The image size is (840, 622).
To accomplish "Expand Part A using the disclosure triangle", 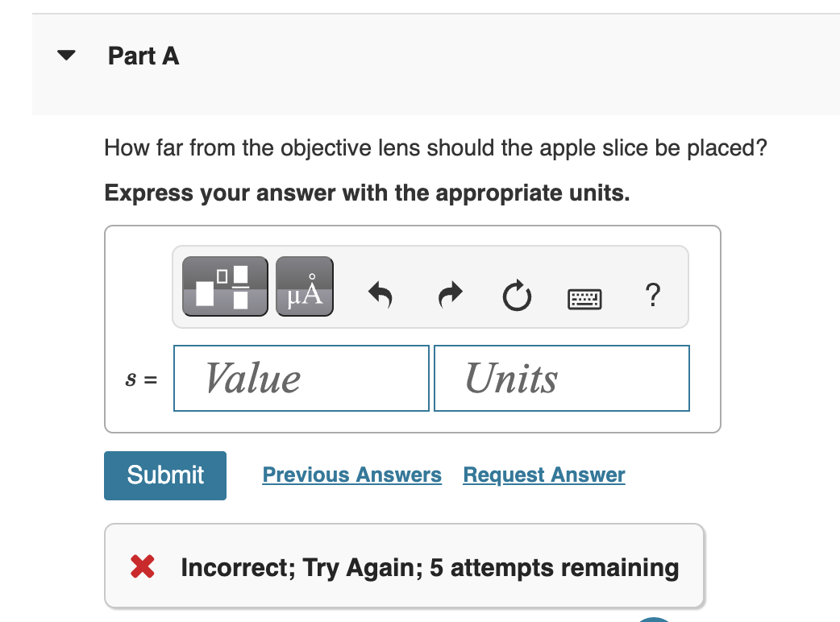I will click(65, 54).
